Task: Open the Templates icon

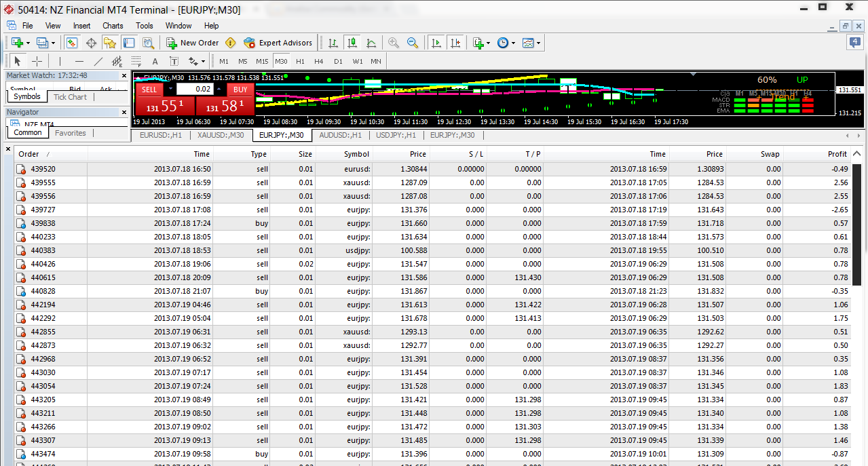Action: coord(528,43)
